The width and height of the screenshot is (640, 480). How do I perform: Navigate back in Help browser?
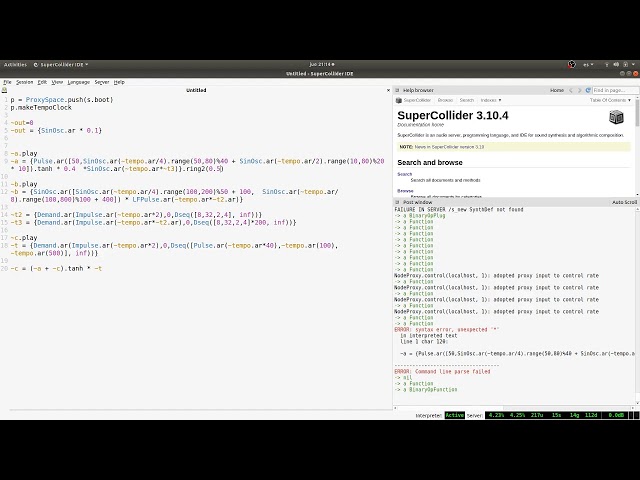571,90
